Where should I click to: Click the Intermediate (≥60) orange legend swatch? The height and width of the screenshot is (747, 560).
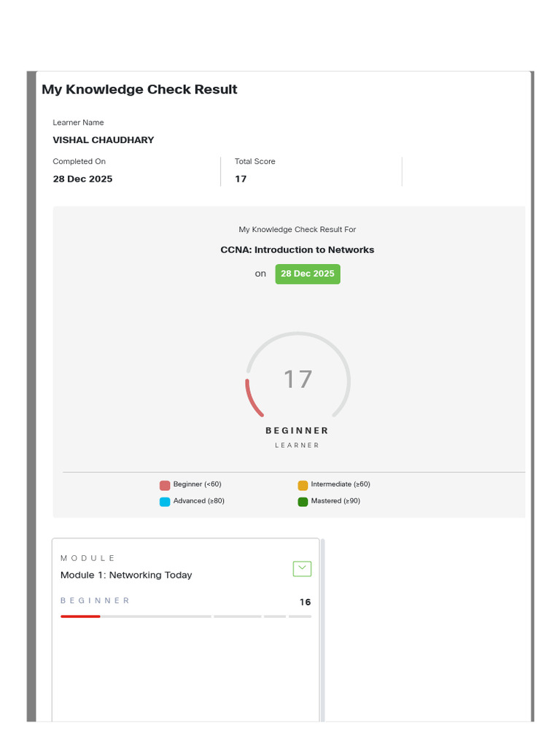(x=303, y=485)
